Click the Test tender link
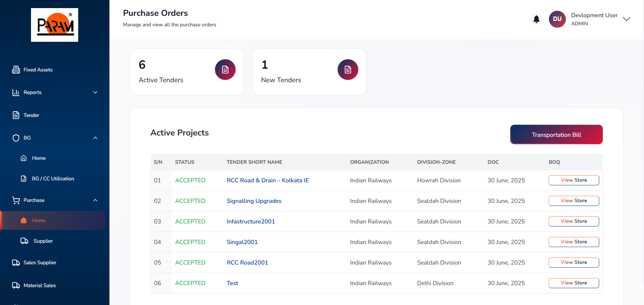This screenshot has height=305, width=644. pos(232,283)
